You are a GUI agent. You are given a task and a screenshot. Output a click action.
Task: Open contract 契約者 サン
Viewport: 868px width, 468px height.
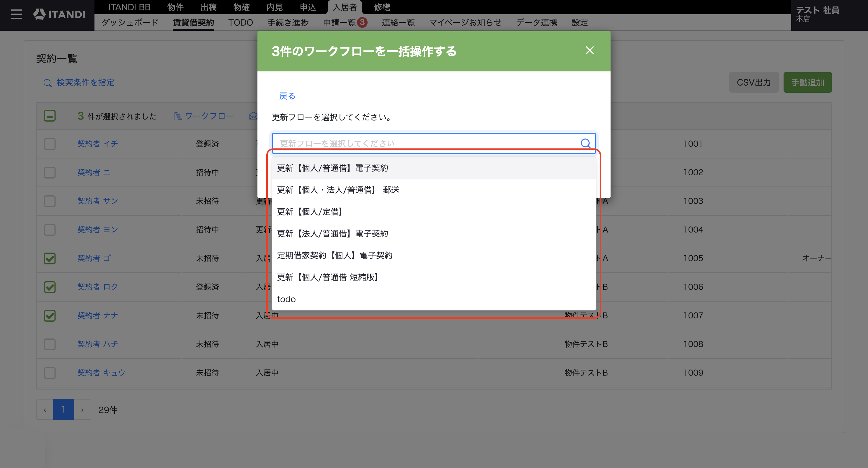98,201
